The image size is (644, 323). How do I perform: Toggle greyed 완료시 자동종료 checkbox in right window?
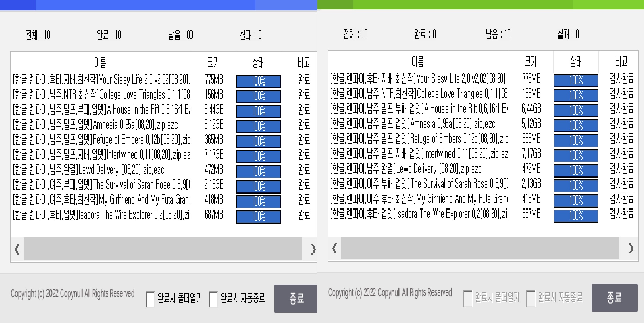click(x=531, y=298)
